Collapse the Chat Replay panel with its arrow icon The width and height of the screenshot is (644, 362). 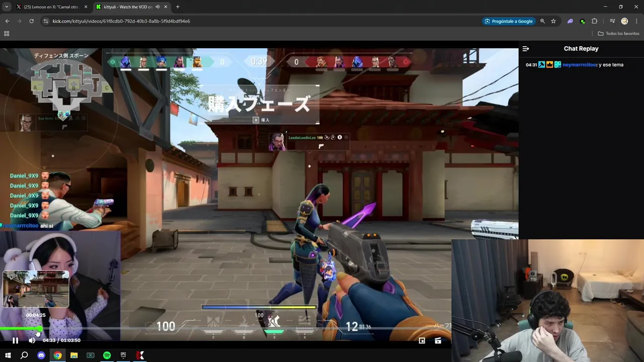[526, 49]
